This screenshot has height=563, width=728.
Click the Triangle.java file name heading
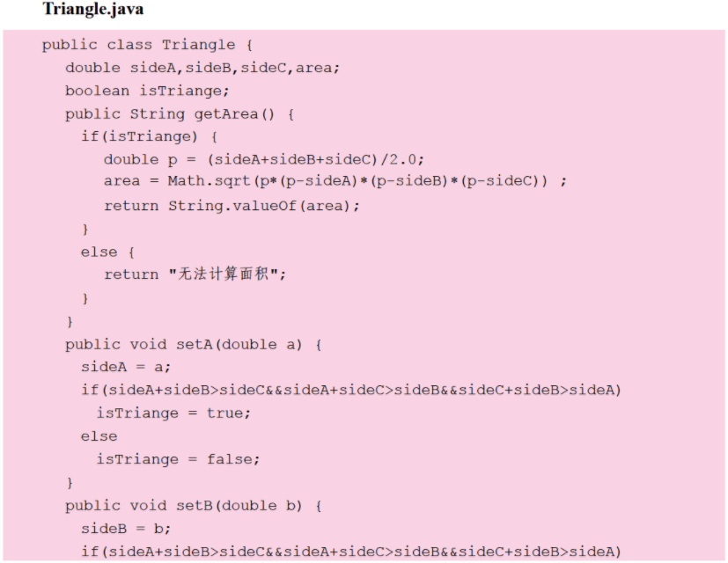pos(92,10)
